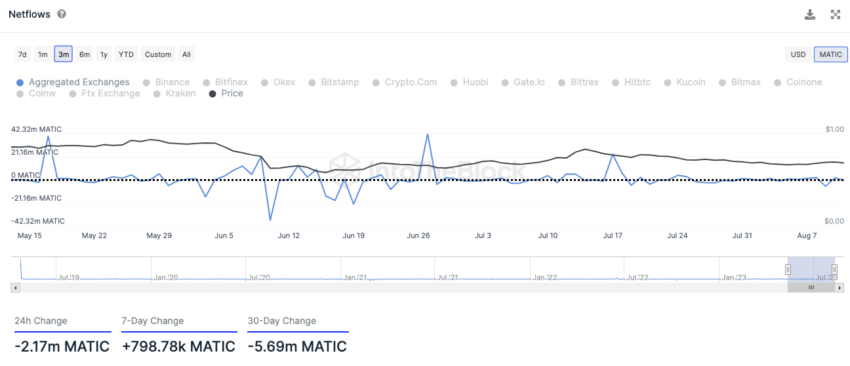The height and width of the screenshot is (366, 850).
Task: Select the YTD time range
Action: [126, 54]
